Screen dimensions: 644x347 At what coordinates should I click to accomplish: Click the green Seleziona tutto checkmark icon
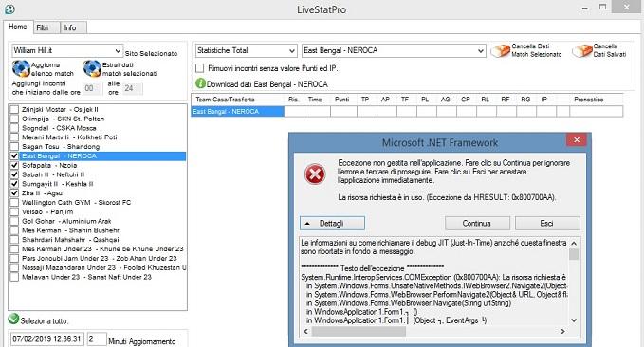(13, 319)
